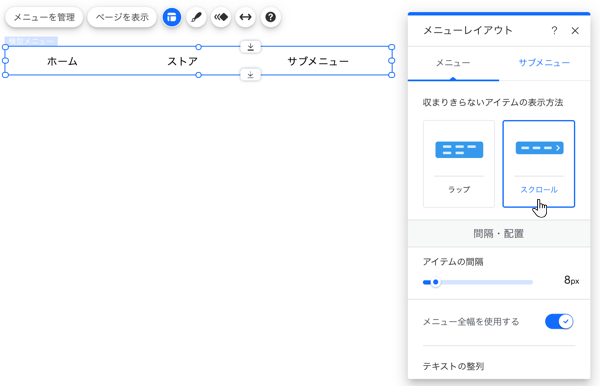Image resolution: width=600 pixels, height=386 pixels.
Task: Click the サブメニュー item in the canvas menu
Action: click(318, 61)
